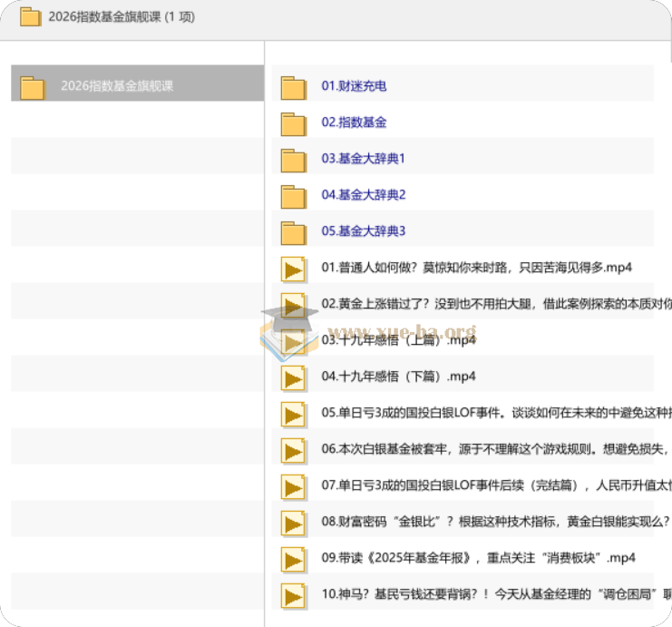Click the header title 2026指数基金旗舰课 (1 项)
672x627 pixels.
(x=122, y=16)
